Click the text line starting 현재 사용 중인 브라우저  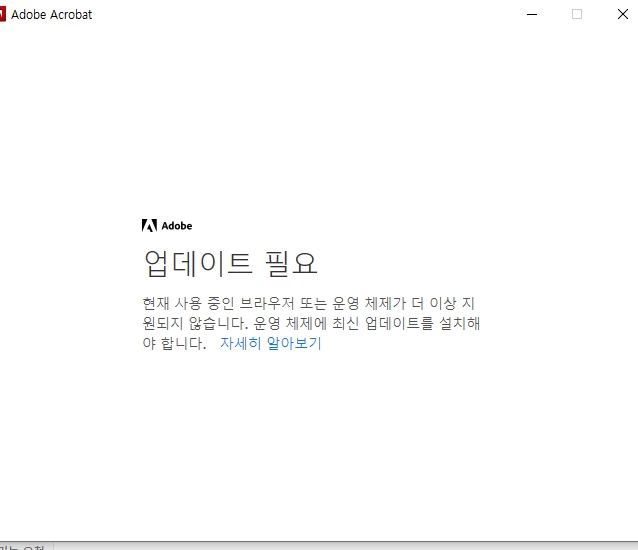coord(308,303)
